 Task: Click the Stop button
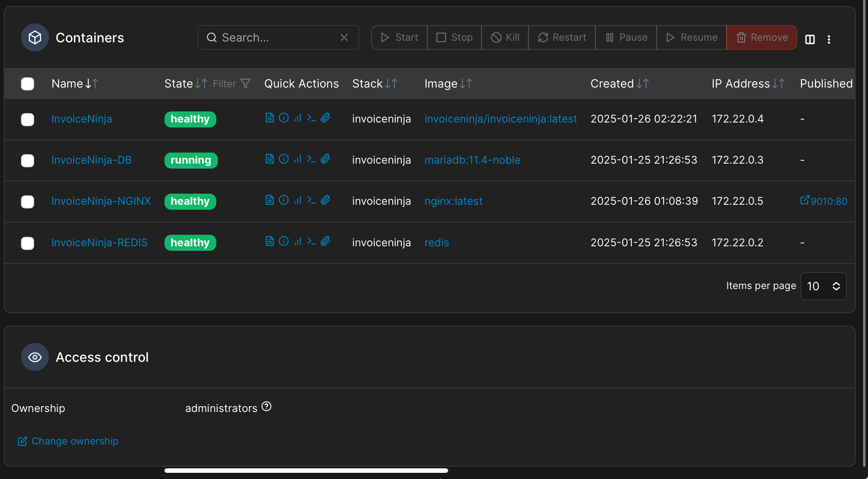tap(454, 37)
